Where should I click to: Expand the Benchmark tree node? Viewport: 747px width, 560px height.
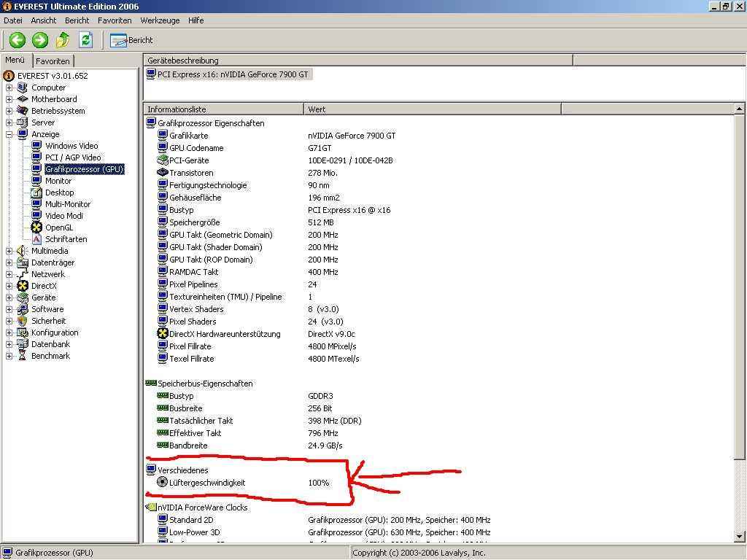9,356
